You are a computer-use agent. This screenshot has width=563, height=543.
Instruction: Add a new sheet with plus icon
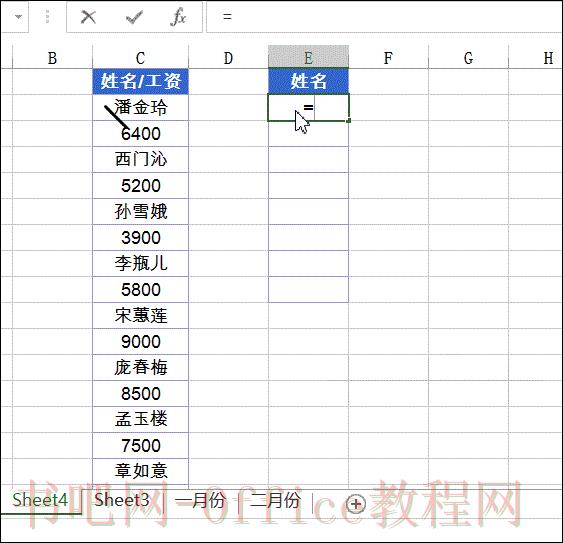(x=355, y=504)
